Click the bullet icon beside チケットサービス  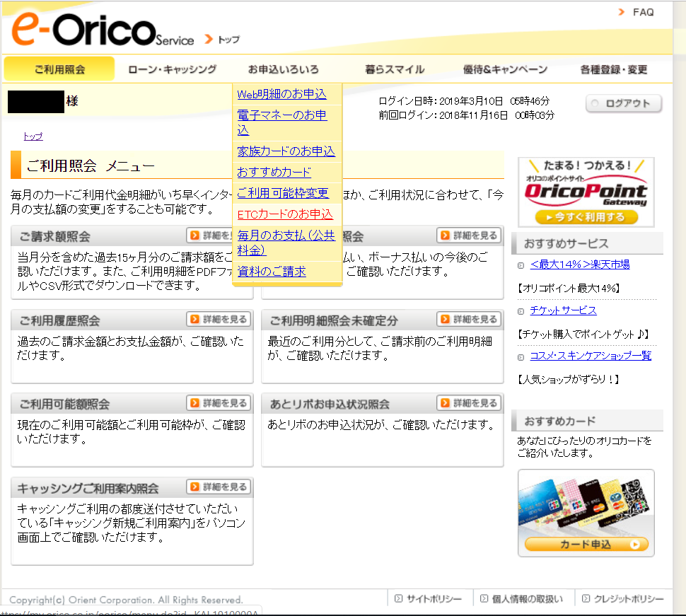(521, 311)
